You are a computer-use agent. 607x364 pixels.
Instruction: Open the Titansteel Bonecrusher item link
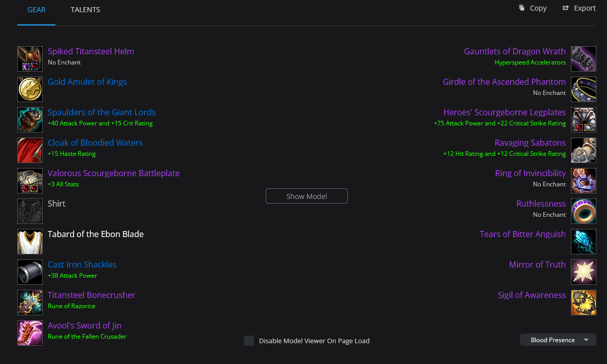[91, 295]
